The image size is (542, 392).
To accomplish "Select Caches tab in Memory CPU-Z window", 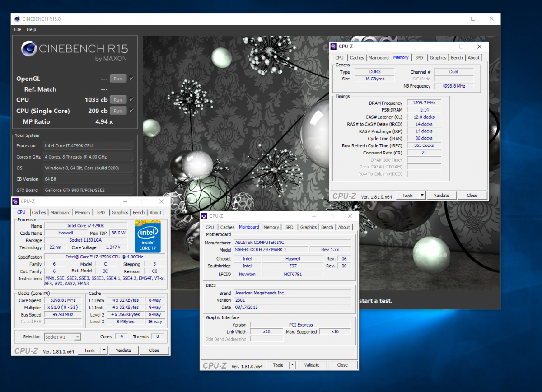I will [357, 58].
